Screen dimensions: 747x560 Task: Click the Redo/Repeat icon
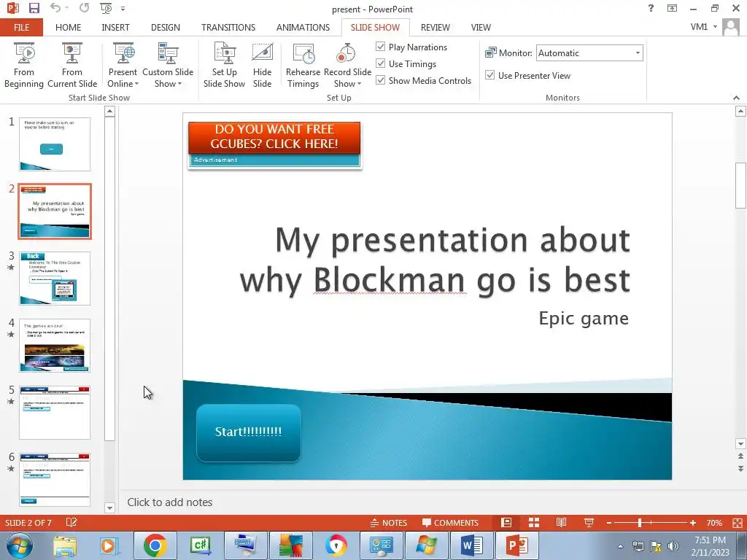[85, 8]
